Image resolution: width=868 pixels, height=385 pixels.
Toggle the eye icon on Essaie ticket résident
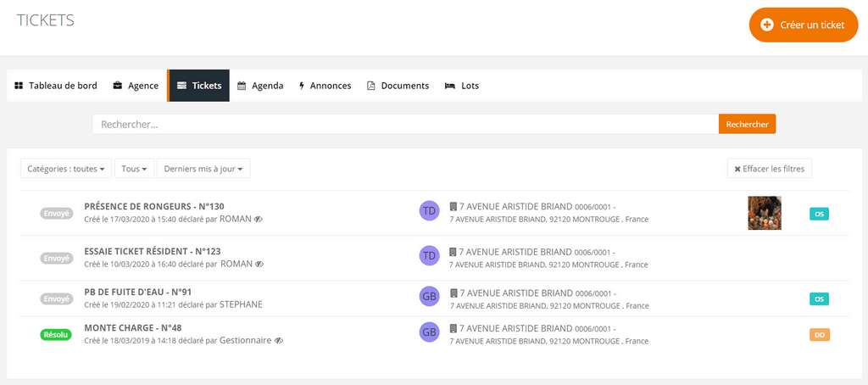pos(259,265)
